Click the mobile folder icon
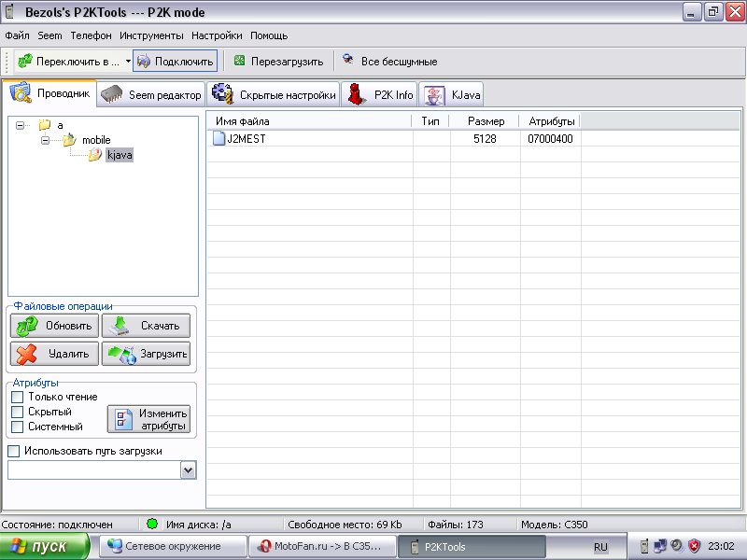The height and width of the screenshot is (560, 747). [x=69, y=139]
